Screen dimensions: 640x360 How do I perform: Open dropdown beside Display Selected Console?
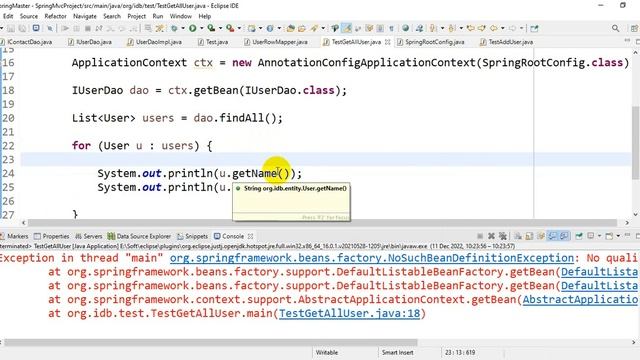tap(599, 236)
